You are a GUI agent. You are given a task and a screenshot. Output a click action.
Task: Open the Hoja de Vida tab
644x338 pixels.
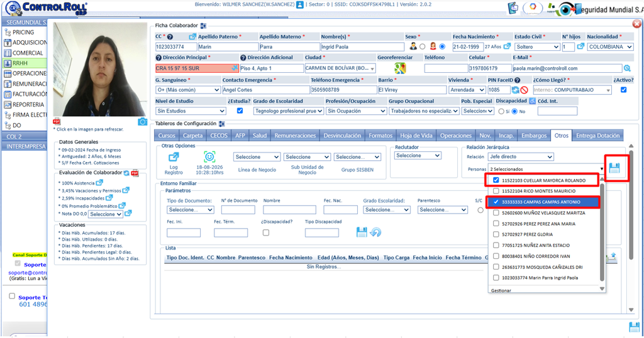[416, 135]
